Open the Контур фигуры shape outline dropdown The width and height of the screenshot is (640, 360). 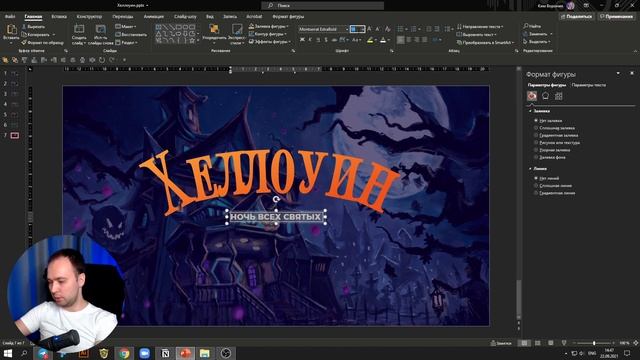267,34
